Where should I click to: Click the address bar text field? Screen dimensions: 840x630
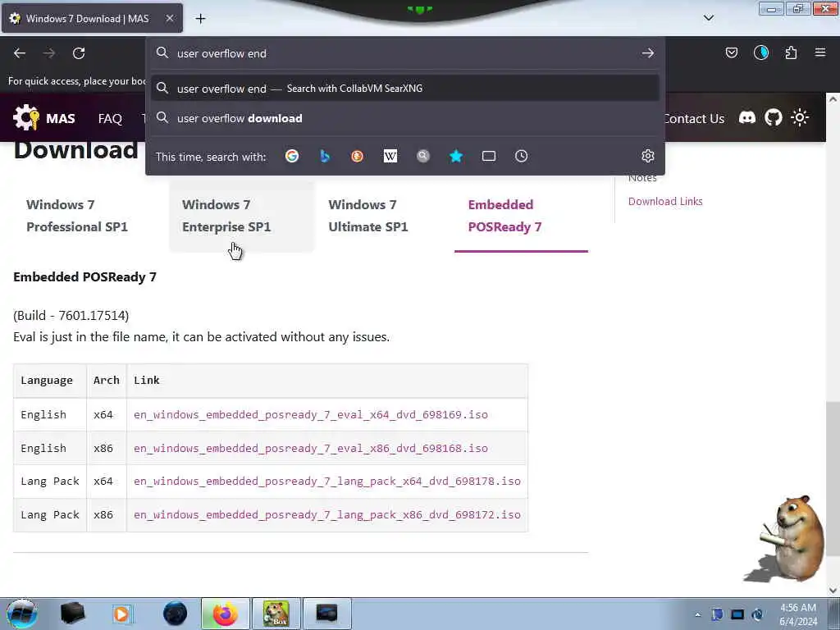(x=404, y=53)
